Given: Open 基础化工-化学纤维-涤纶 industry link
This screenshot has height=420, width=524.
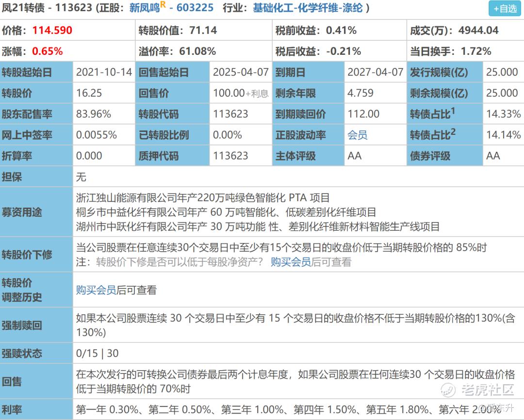Looking at the screenshot, I should coord(308,8).
